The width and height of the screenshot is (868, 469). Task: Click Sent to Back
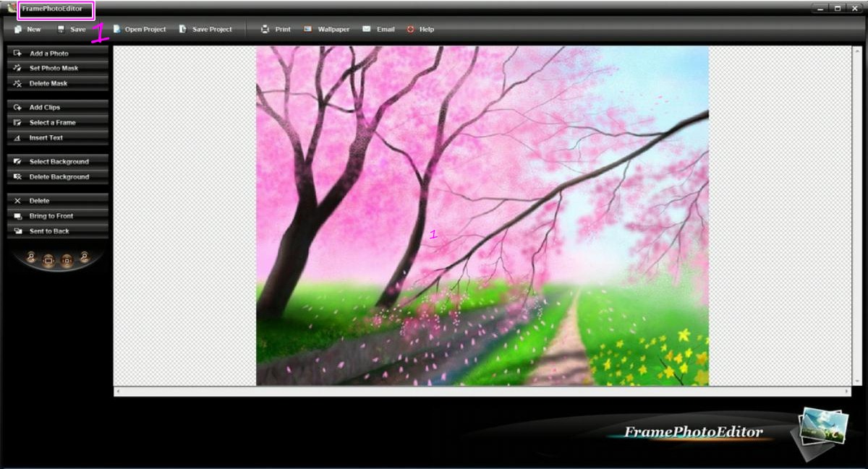(x=58, y=231)
